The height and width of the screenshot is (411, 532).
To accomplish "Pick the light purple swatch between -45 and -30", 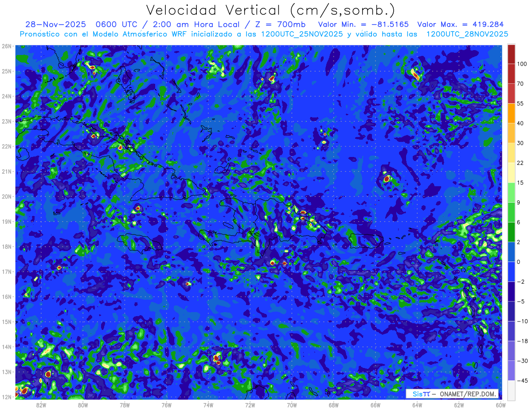I will point(511,371).
